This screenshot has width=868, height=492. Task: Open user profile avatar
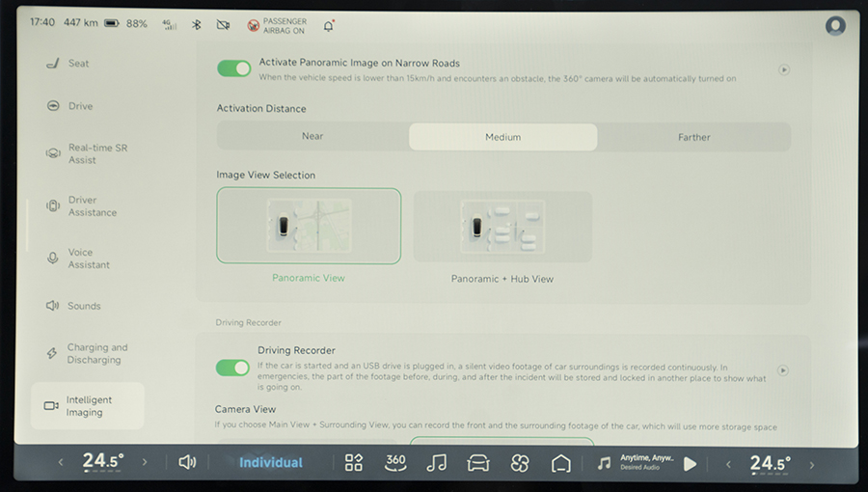(x=835, y=26)
